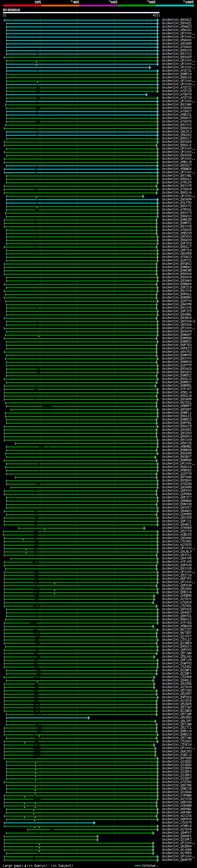The image size is (197, 868).
Task: Open the UniRef100_Q5Z7I5 hit label
Action: [177, 531]
